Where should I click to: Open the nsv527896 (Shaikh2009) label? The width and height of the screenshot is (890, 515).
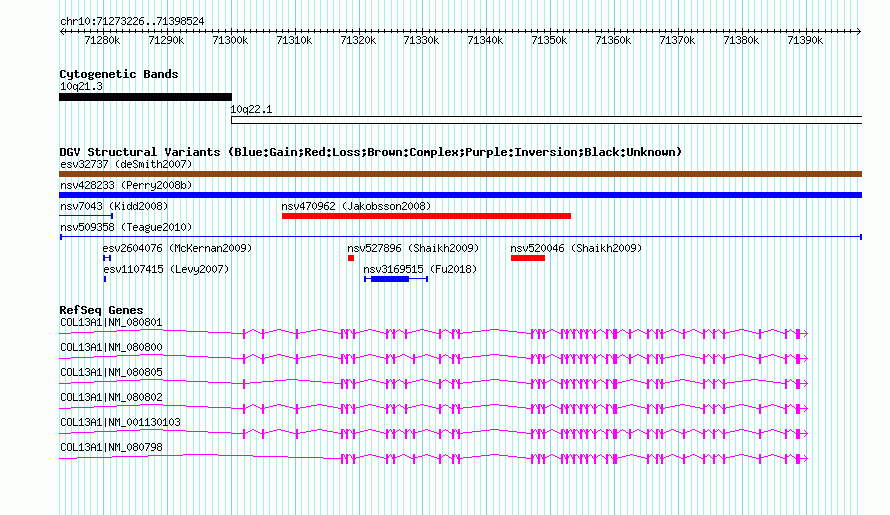[413, 249]
